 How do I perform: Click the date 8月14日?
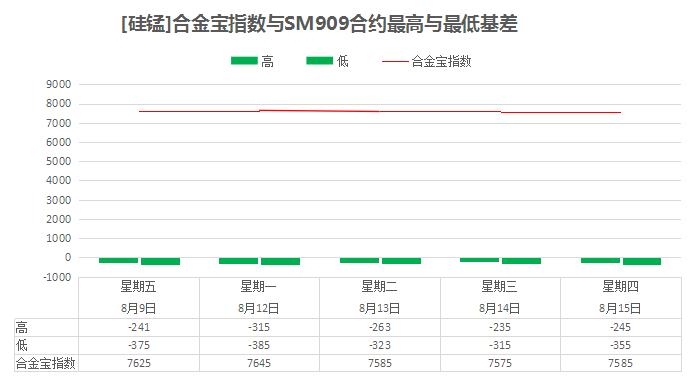click(499, 308)
